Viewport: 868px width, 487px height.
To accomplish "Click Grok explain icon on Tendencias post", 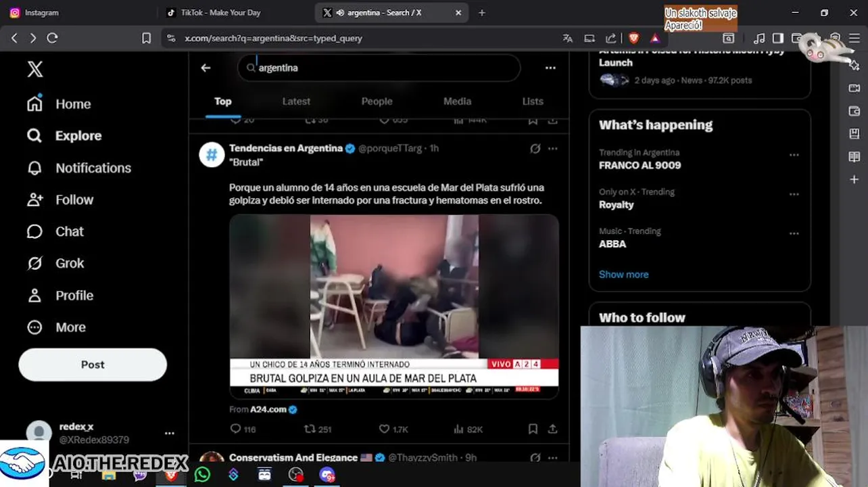I will click(x=535, y=148).
